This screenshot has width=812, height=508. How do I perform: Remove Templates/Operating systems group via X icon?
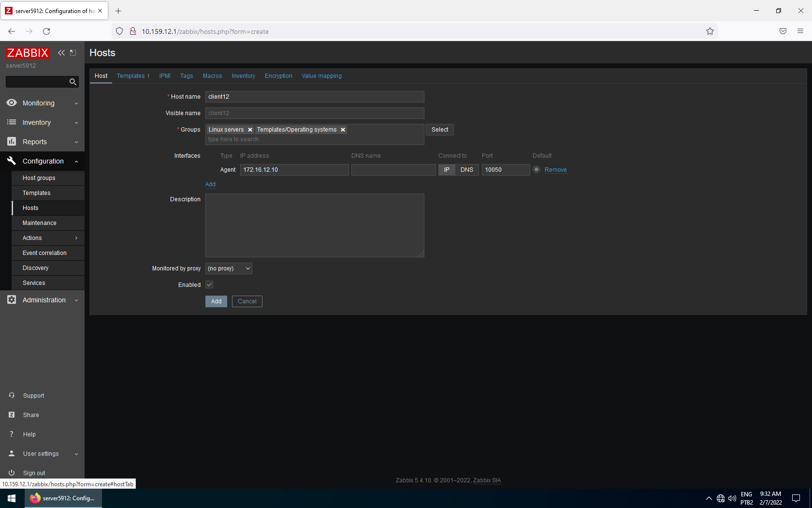pos(343,129)
